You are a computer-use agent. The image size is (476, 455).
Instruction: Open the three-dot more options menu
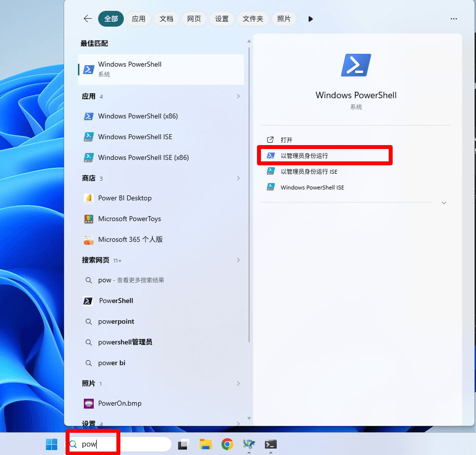pos(454,19)
